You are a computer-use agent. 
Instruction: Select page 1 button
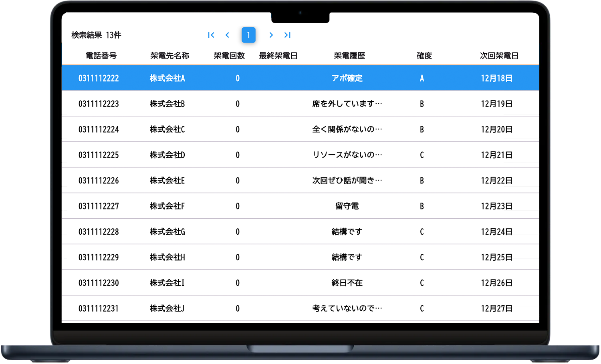pos(248,35)
